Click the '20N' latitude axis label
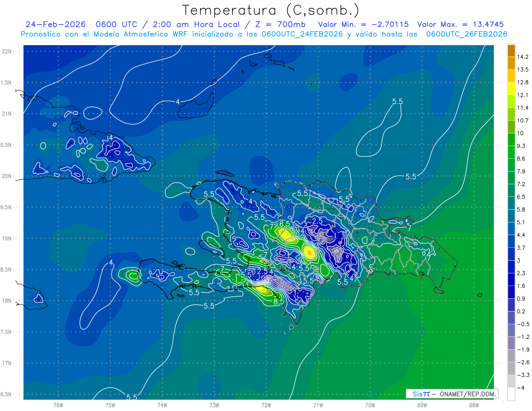This screenshot has width=532, height=411. point(7,176)
